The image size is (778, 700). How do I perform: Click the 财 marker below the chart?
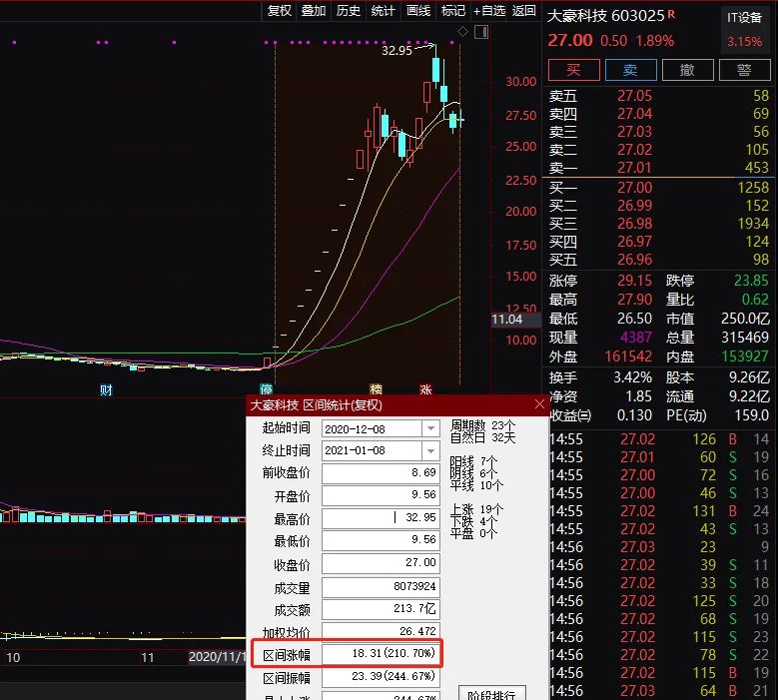[x=106, y=389]
